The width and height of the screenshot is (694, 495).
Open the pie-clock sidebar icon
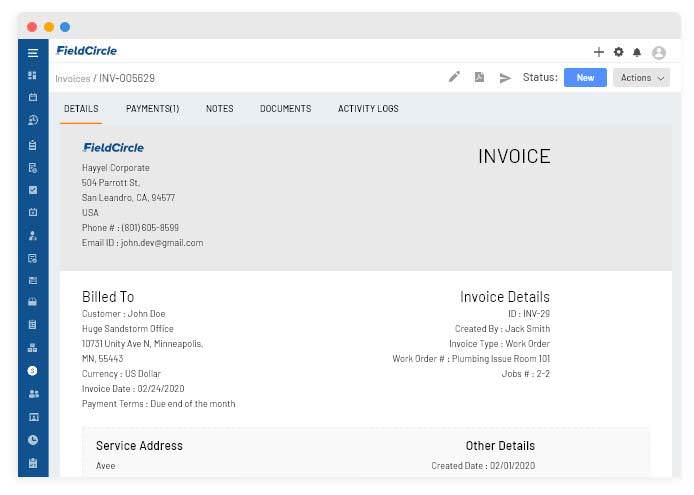click(33, 440)
